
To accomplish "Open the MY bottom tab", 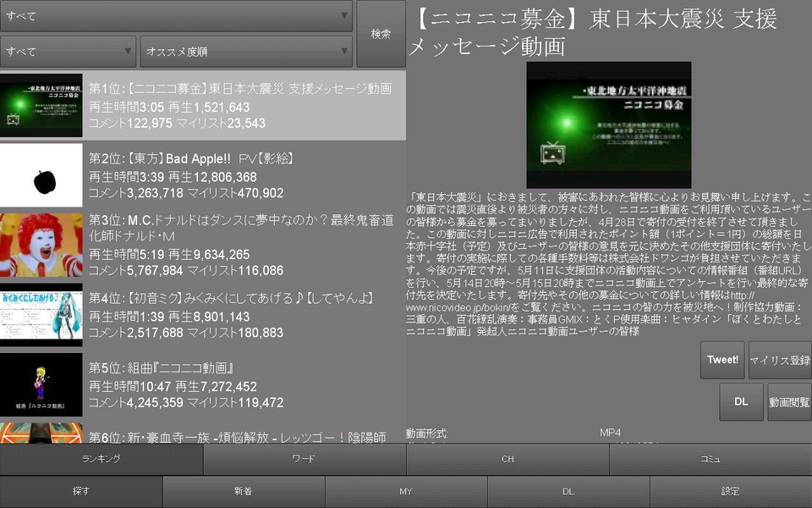I will click(x=406, y=491).
